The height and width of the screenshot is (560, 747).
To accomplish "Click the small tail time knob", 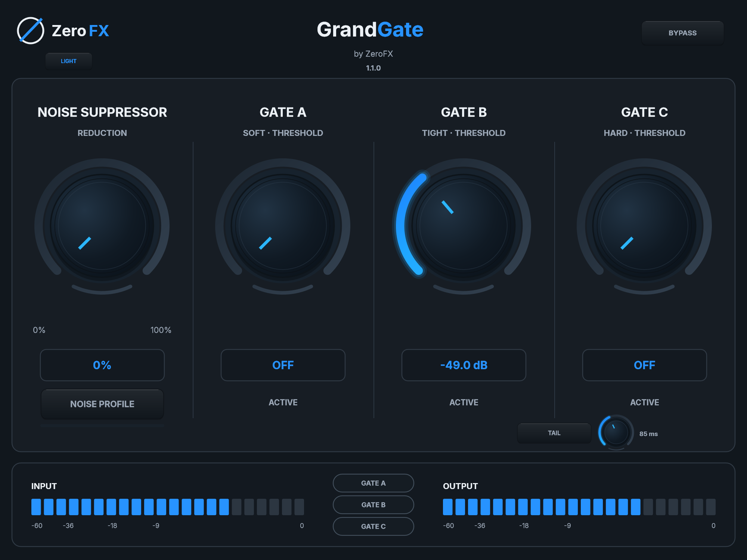I will coord(616,433).
